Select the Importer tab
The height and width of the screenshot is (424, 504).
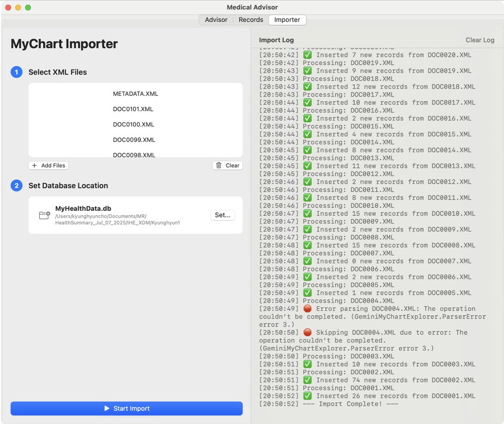[x=287, y=20]
